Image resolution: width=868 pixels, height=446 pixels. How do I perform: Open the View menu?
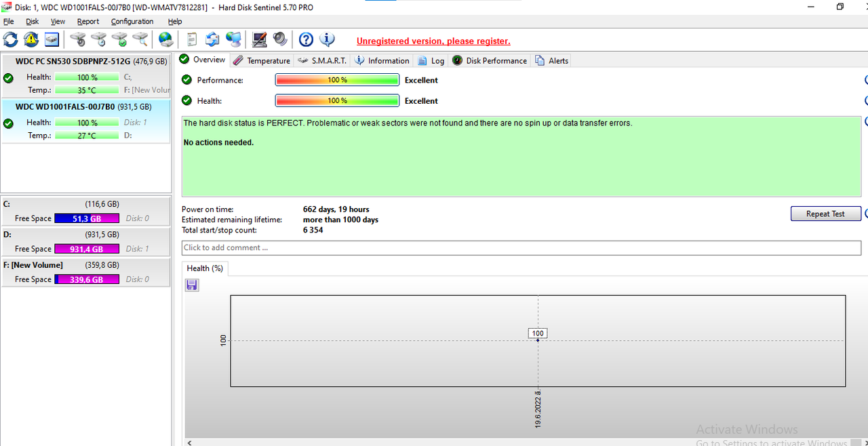58,21
